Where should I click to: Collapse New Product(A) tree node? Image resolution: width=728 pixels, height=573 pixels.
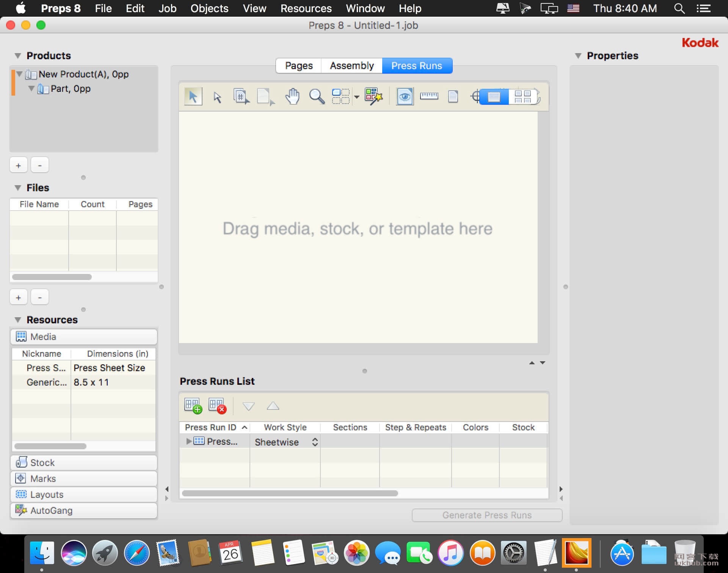click(x=19, y=74)
